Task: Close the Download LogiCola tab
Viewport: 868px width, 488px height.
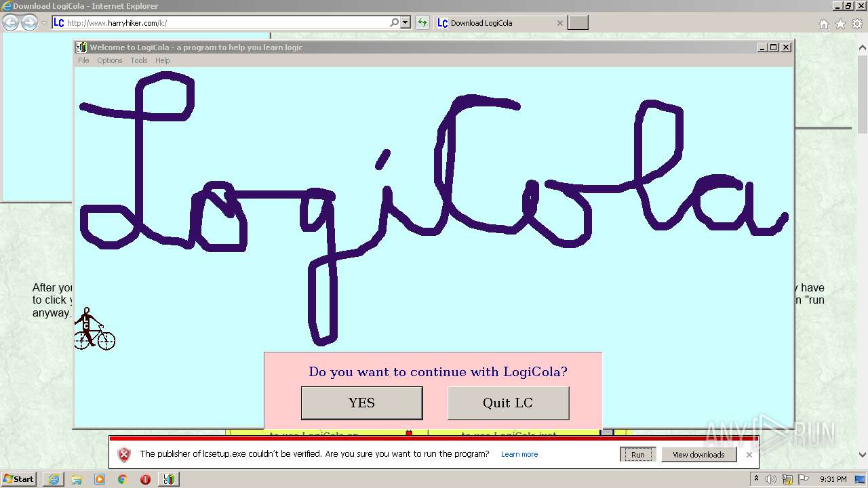Action: point(560,23)
